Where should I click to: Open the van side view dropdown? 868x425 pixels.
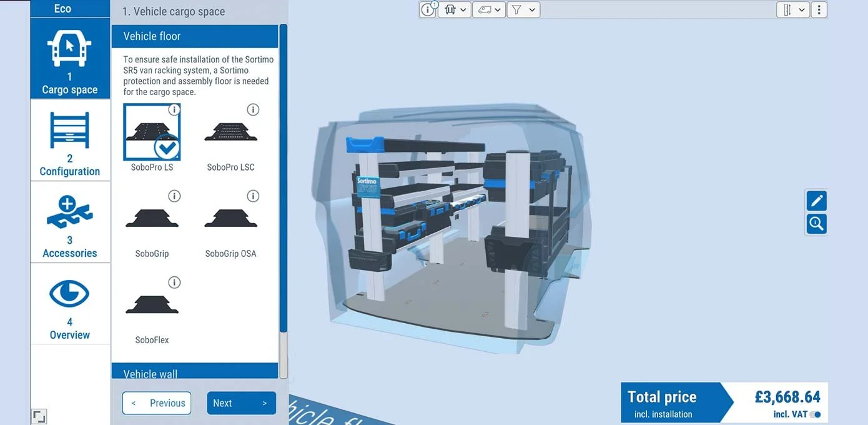[489, 9]
